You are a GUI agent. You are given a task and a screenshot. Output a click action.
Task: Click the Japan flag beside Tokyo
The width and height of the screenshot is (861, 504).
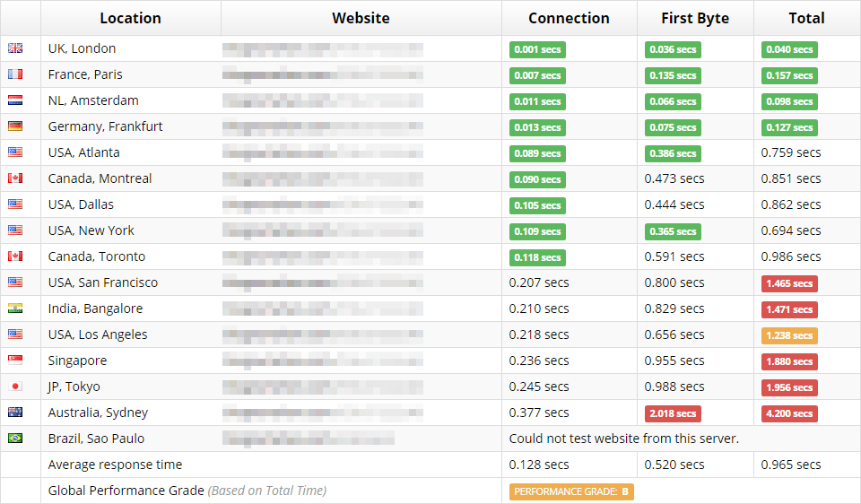(15, 387)
